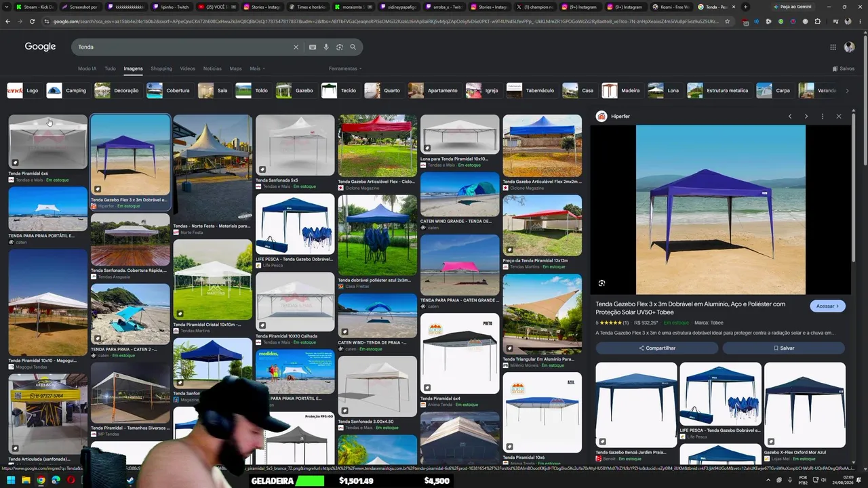Go to next image in preview panel
The height and width of the screenshot is (488, 868).
[x=806, y=116]
